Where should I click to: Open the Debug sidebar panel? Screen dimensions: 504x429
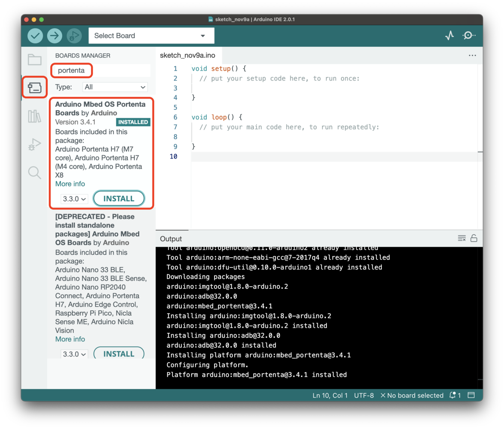(34, 145)
